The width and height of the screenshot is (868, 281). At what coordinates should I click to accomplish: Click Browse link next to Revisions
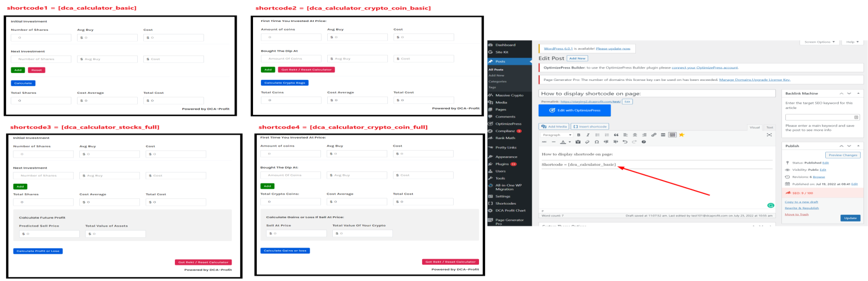tap(819, 176)
